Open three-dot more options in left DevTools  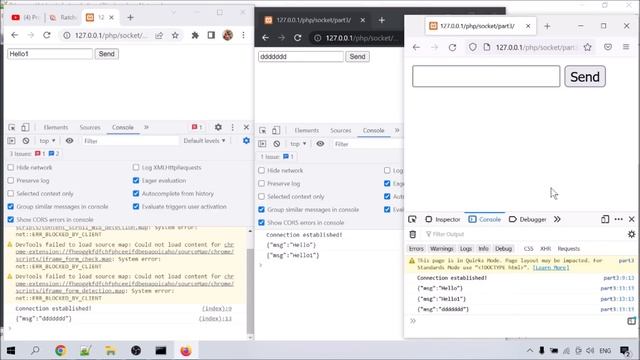coord(233,127)
